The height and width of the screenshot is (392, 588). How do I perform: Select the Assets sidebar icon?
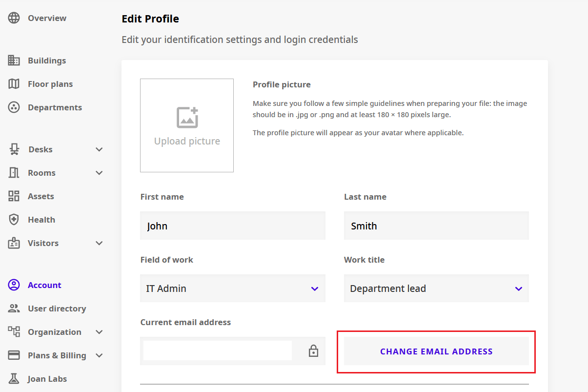click(14, 196)
